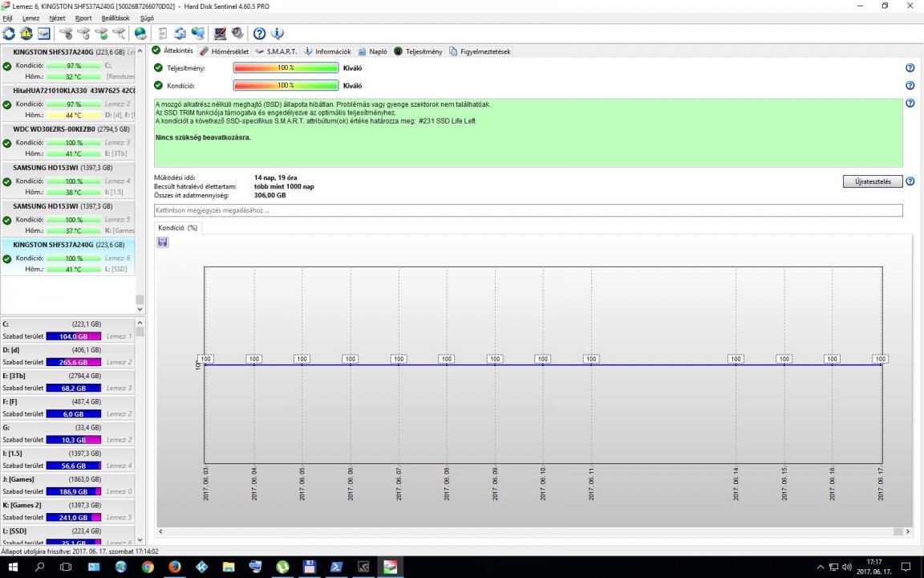Click the comment field Kattintson megjegyzés megadásához
Viewport: 924px width, 578px height.
click(528, 210)
